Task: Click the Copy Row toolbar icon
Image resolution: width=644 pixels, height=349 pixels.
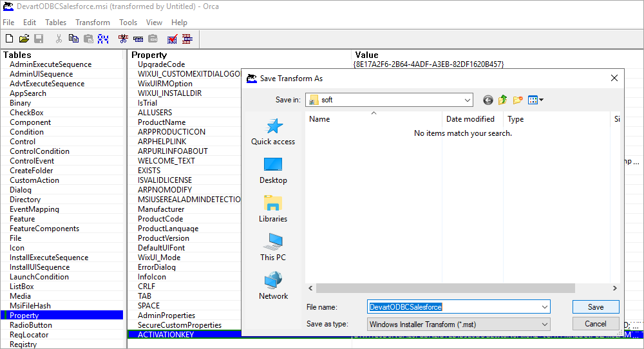Action: [x=138, y=39]
